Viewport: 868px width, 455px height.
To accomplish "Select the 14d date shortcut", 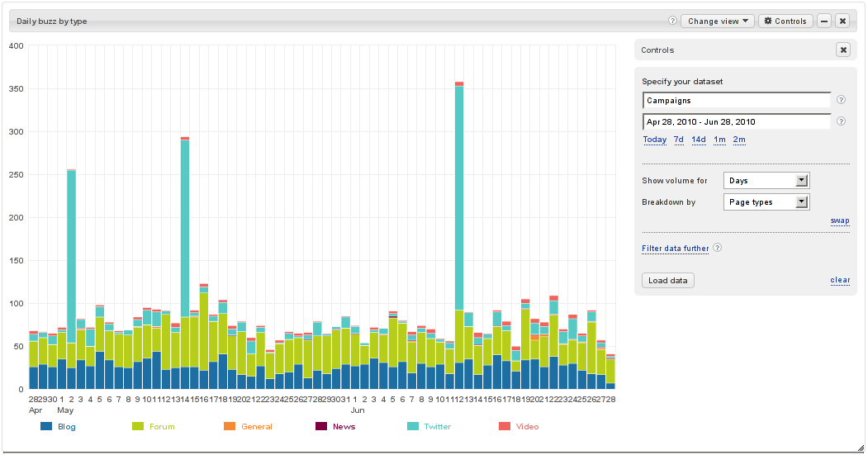I will coord(699,140).
